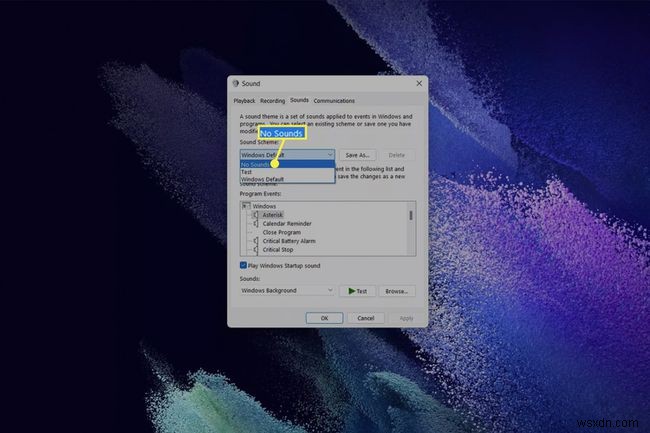Click the Cancel button

pos(366,318)
